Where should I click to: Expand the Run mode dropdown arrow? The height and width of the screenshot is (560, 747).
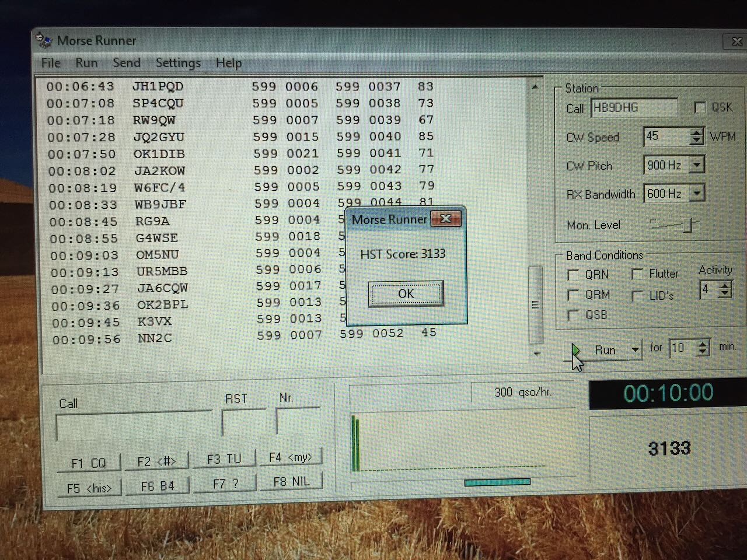tap(635, 350)
